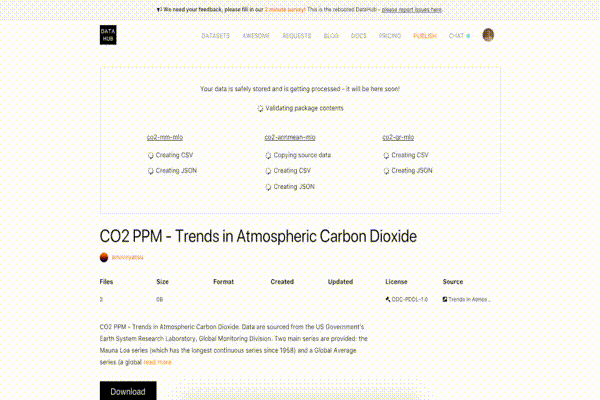Open the co2-annmean-mlo resource link
The width and height of the screenshot is (600, 400).
(x=290, y=137)
